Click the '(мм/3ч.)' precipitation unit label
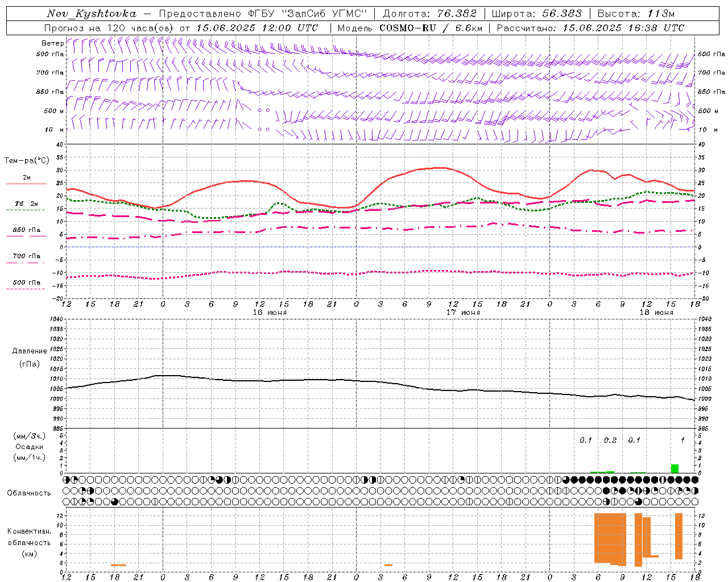The image size is (728, 582). point(30,436)
